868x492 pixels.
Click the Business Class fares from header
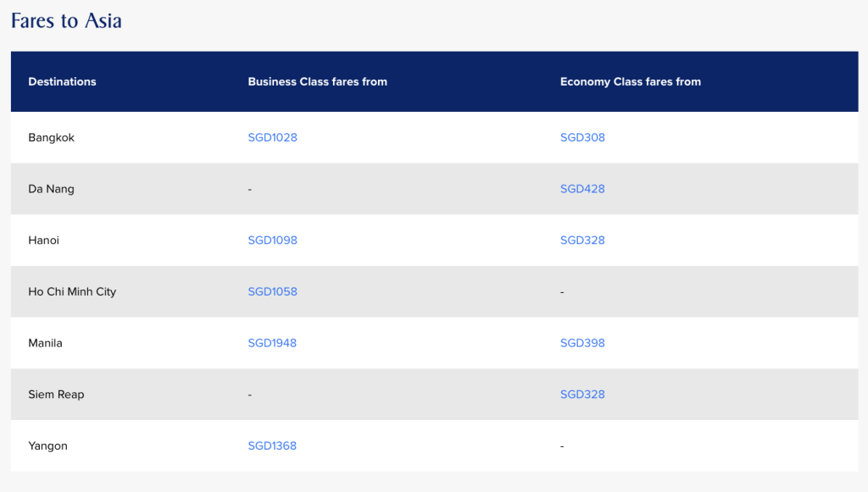pyautogui.click(x=317, y=82)
